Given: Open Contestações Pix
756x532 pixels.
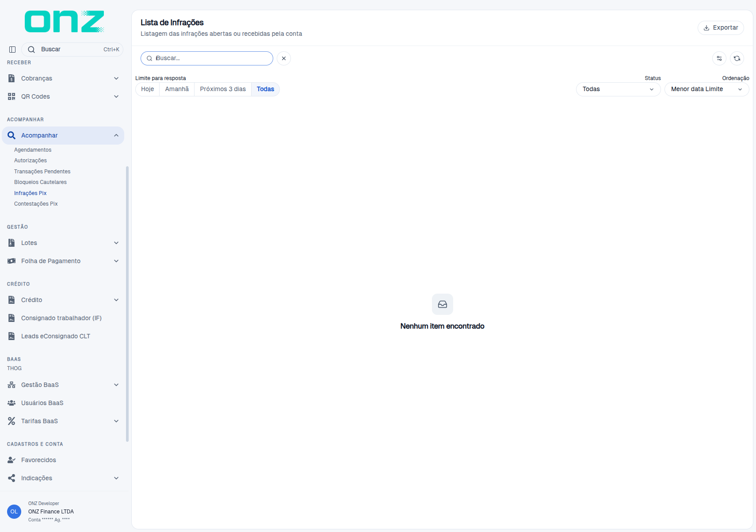Looking at the screenshot, I should pyautogui.click(x=36, y=204).
